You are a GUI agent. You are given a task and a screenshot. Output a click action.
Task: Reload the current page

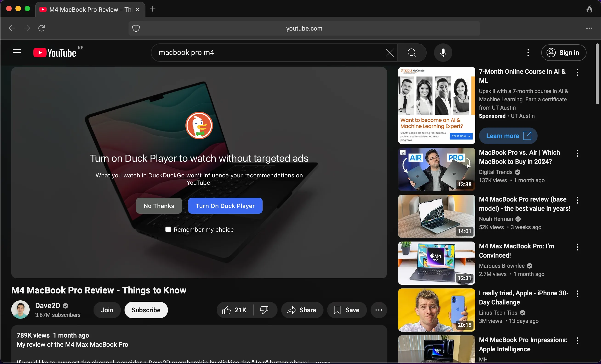(x=42, y=28)
